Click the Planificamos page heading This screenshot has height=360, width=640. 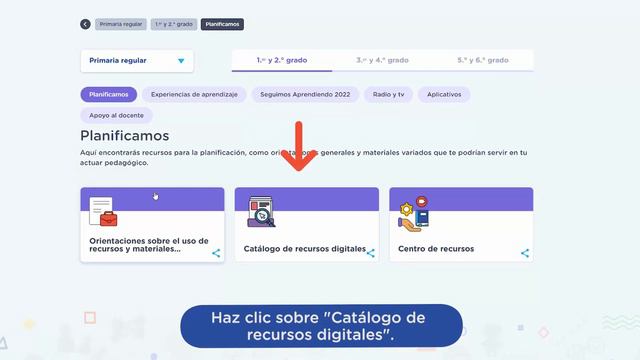click(124, 136)
